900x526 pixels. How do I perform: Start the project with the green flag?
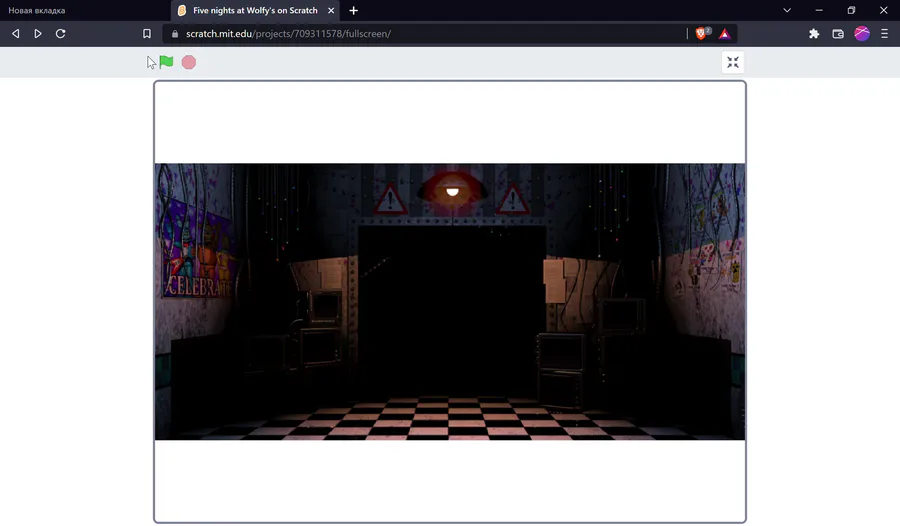pyautogui.click(x=166, y=62)
